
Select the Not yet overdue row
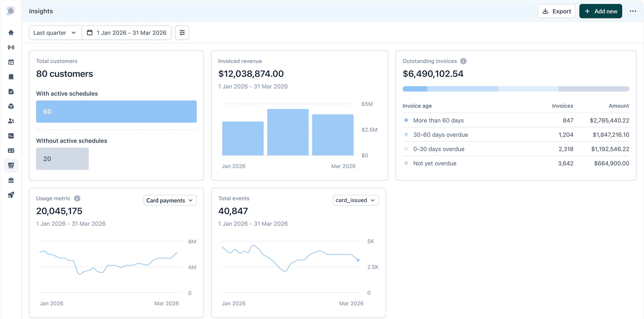[516, 163]
